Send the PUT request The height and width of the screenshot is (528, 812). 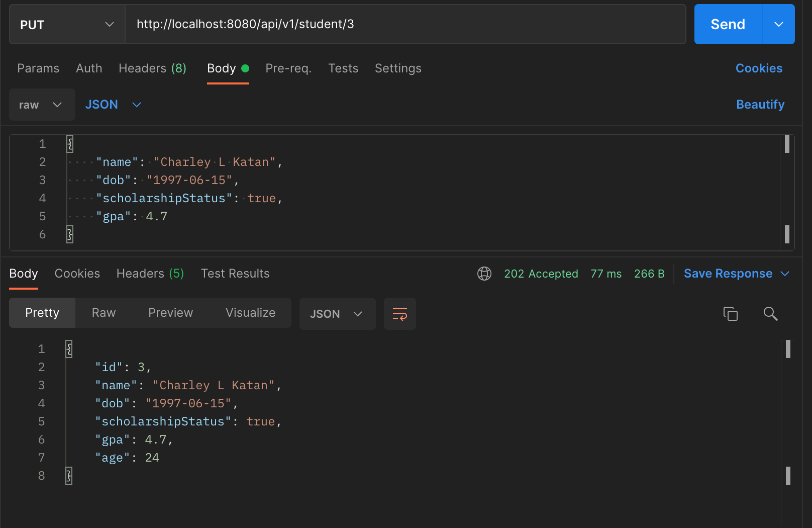click(x=727, y=24)
